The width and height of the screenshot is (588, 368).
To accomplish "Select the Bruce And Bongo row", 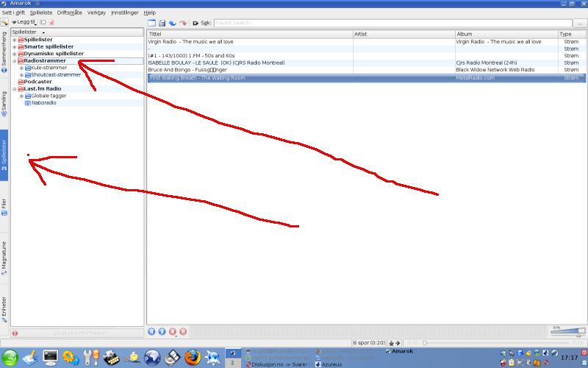I will (x=366, y=70).
